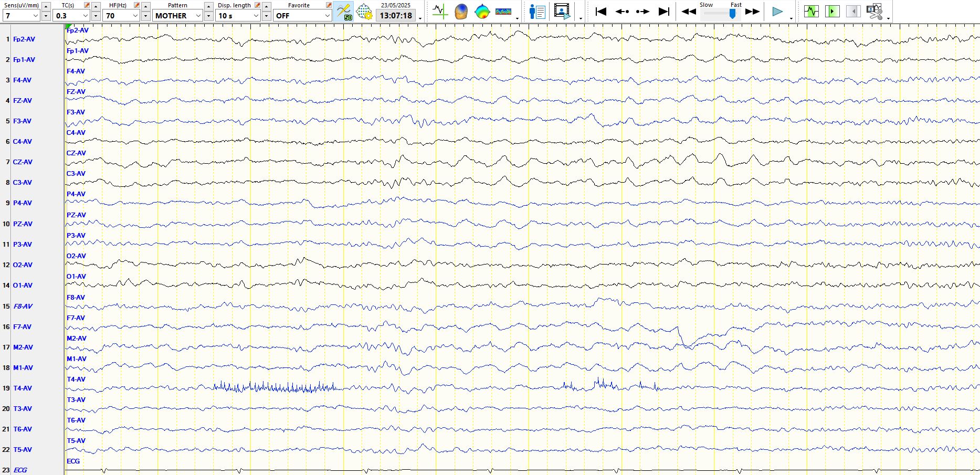Screen dimensions: 980x475
Task: Decrease sensitivity with the Sens down arrow
Action: [46, 16]
